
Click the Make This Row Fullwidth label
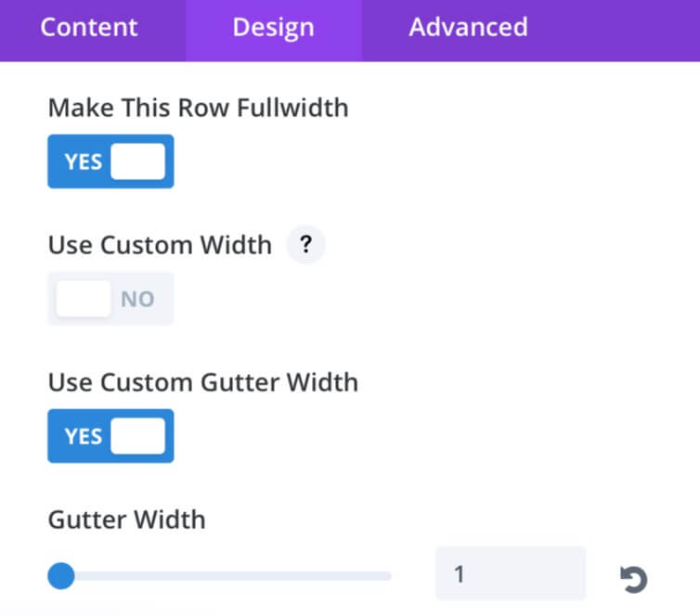[199, 108]
